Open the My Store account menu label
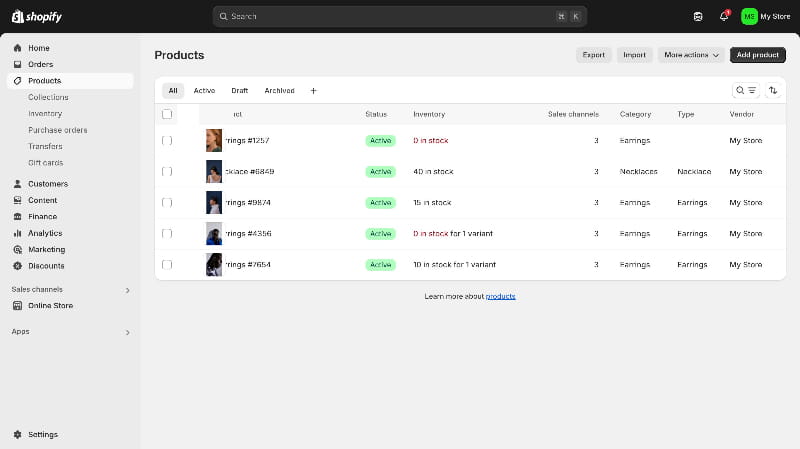This screenshot has height=449, width=800. [775, 16]
